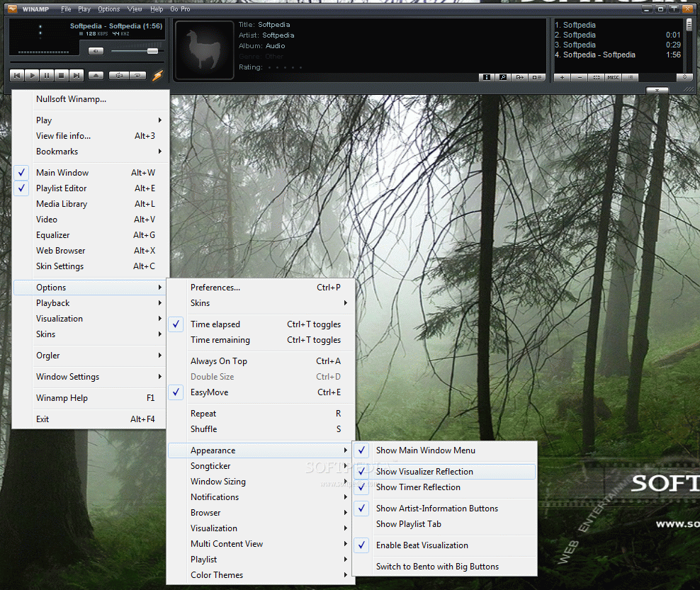Toggle Show Main Window Menu

[445, 450]
